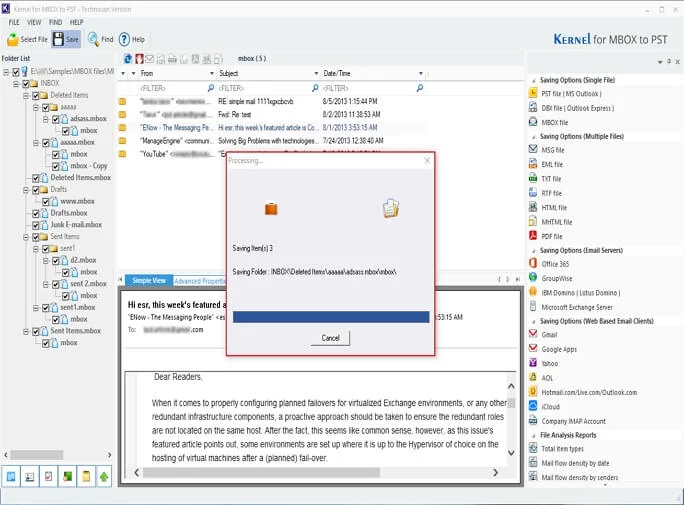Collapse the INBOX tree node
The width and height of the screenshot is (684, 505).
pos(16,83)
